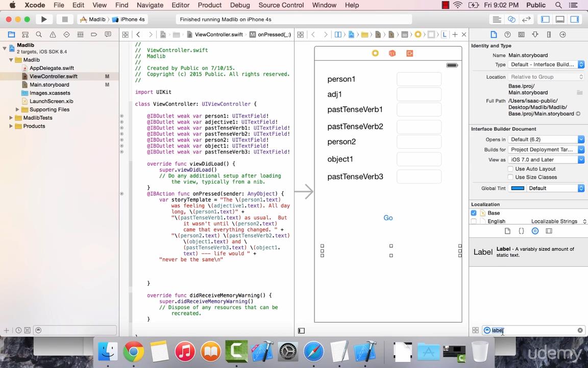
Task: Toggle the English localization checkbox
Action: 474,221
